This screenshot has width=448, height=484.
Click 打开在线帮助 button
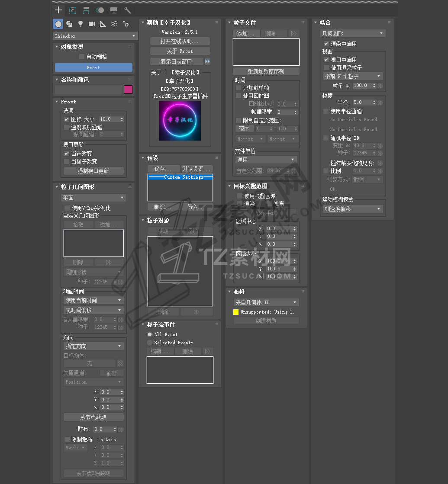tap(180, 41)
